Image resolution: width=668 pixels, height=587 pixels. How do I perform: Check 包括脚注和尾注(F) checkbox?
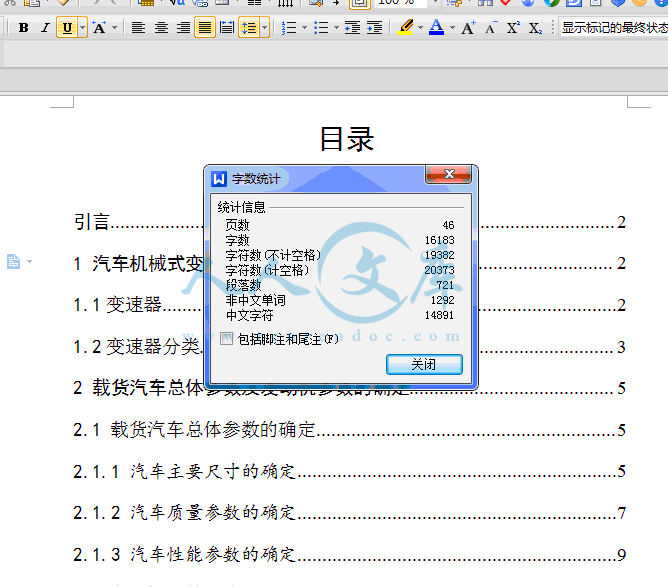pos(226,339)
